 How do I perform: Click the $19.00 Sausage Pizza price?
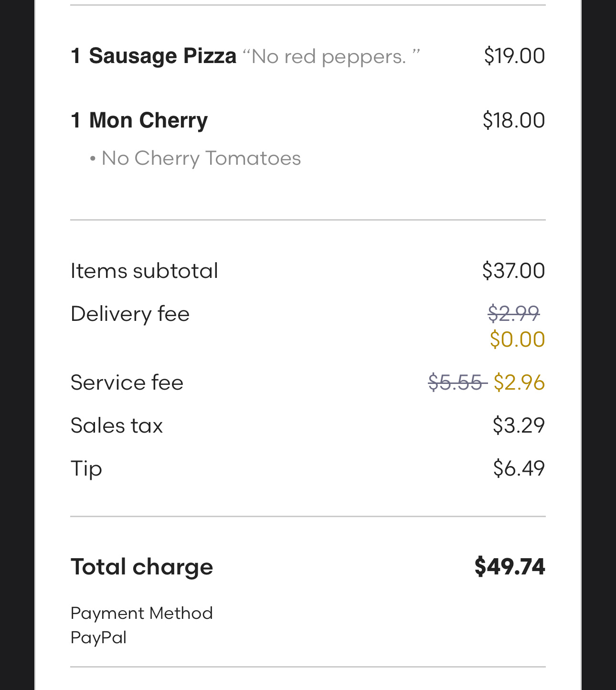[514, 56]
